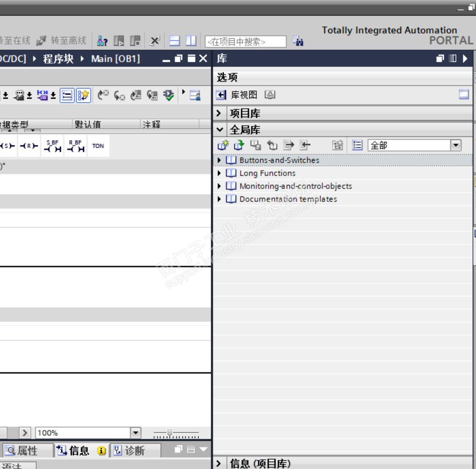The image size is (476, 469).
Task: Click the greyed update types icon in library toolbar
Action: point(337,145)
